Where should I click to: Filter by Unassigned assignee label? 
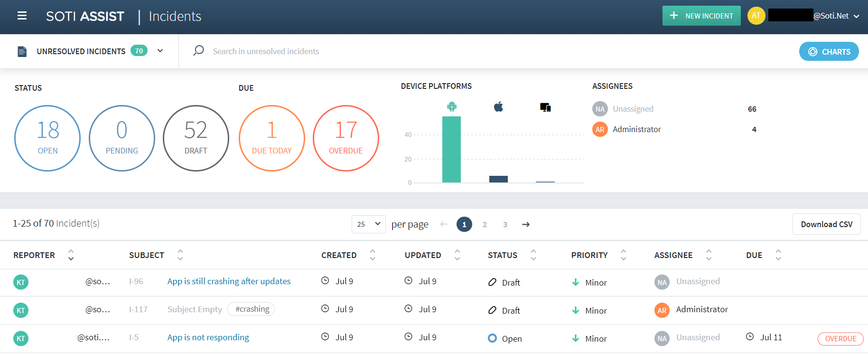pyautogui.click(x=633, y=109)
